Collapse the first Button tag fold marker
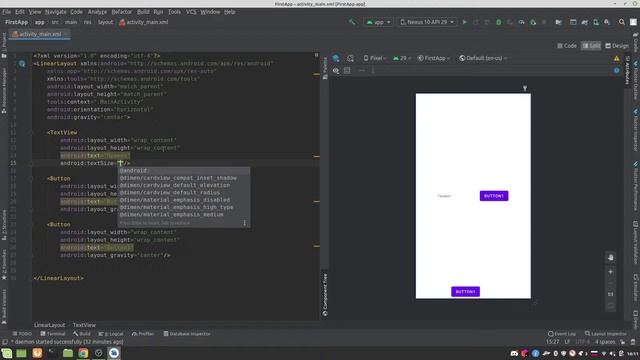This screenshot has width=640, height=360. tap(32, 178)
